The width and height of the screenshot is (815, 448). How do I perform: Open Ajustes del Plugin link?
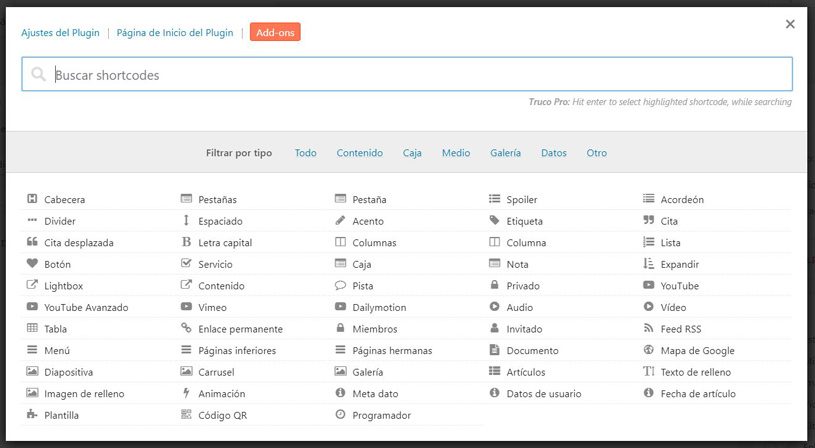(x=60, y=33)
